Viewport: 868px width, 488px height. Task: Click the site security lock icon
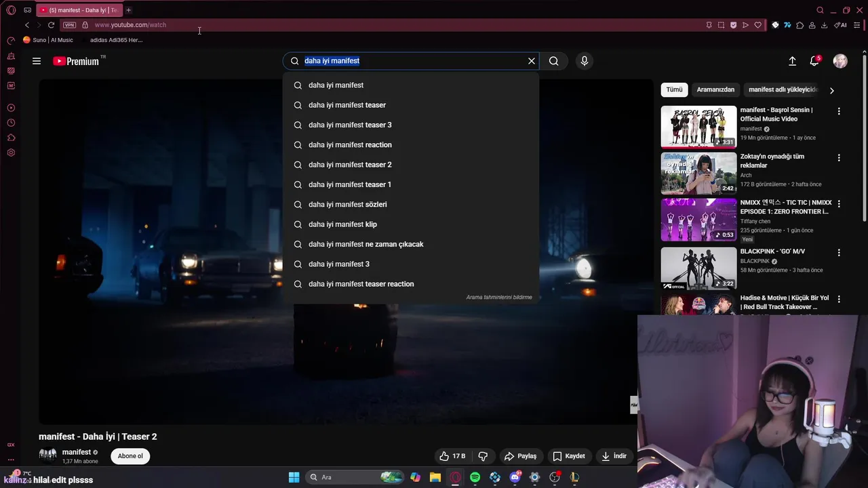(85, 25)
